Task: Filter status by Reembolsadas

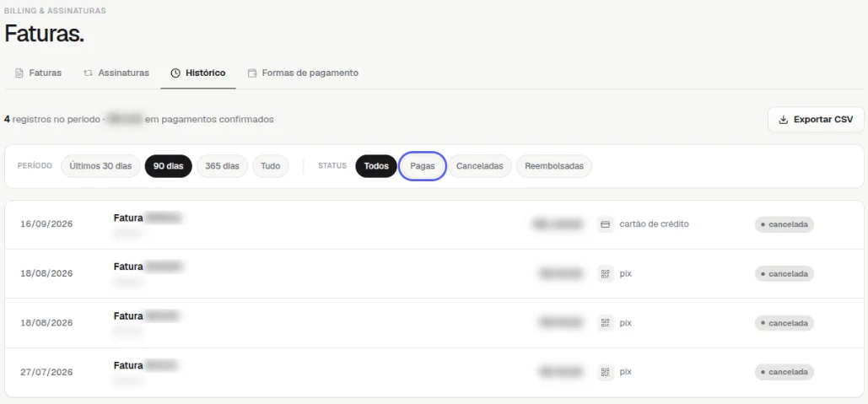Action: tap(554, 166)
